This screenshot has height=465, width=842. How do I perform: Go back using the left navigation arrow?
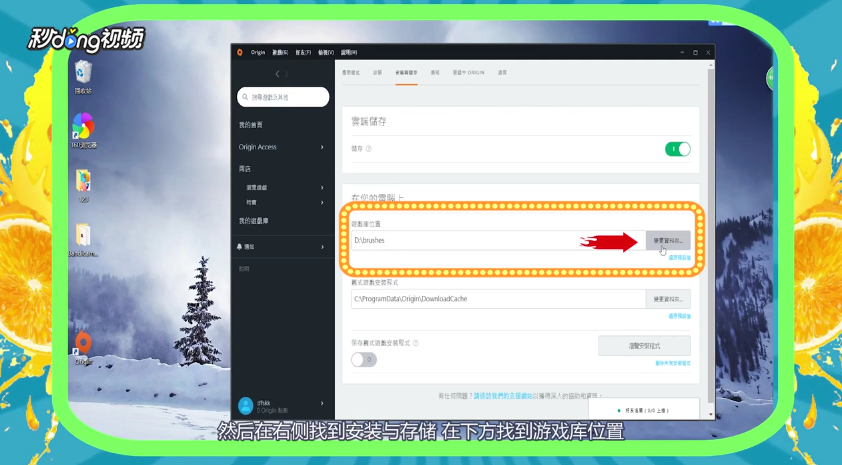coord(277,74)
